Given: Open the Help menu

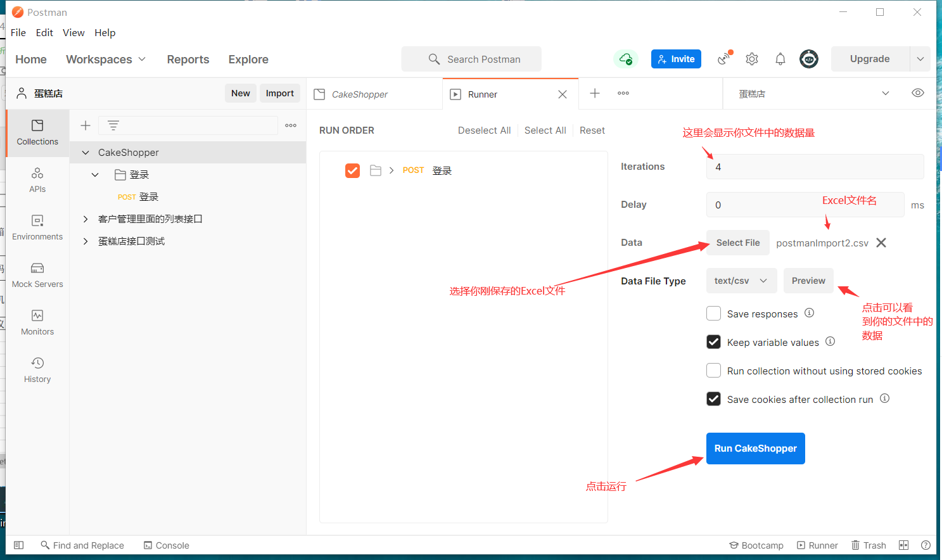Looking at the screenshot, I should [x=105, y=33].
